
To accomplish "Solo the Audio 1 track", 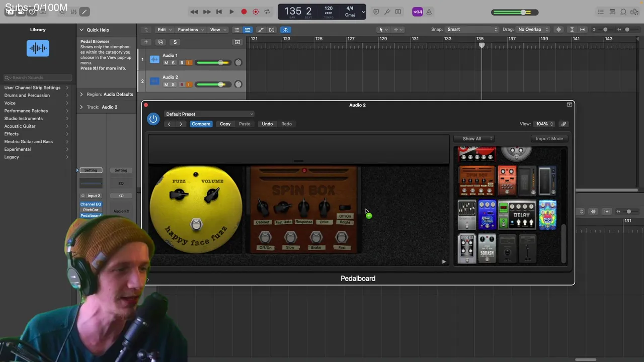I will click(x=173, y=63).
